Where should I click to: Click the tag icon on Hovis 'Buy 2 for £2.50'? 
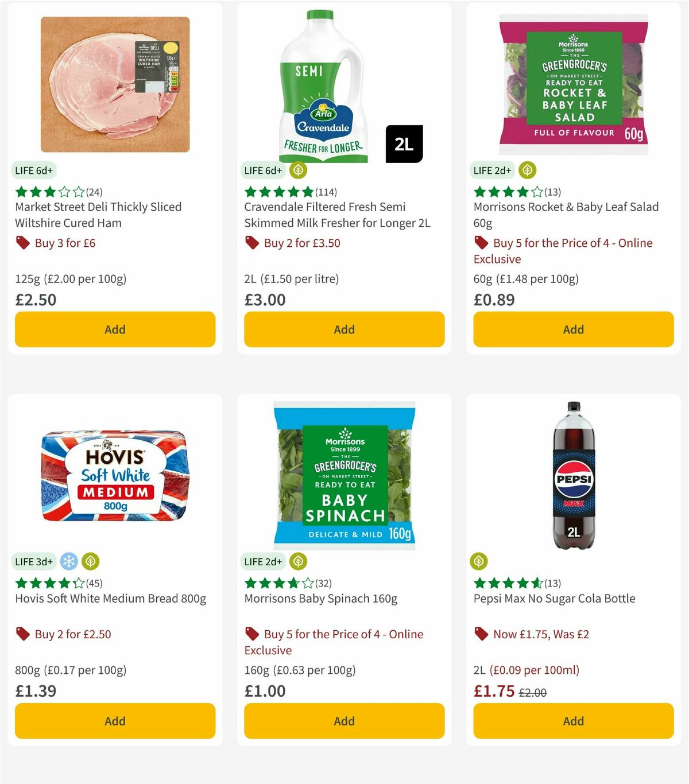[22, 634]
